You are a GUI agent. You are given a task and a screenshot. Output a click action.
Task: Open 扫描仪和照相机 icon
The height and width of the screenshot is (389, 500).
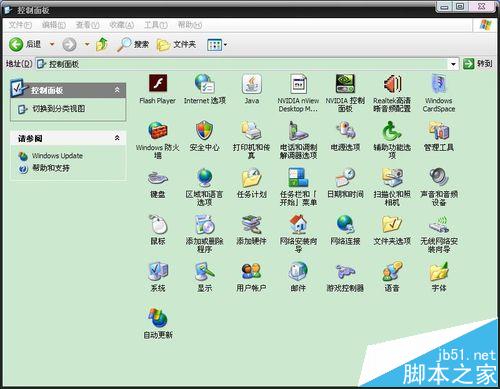point(392,177)
